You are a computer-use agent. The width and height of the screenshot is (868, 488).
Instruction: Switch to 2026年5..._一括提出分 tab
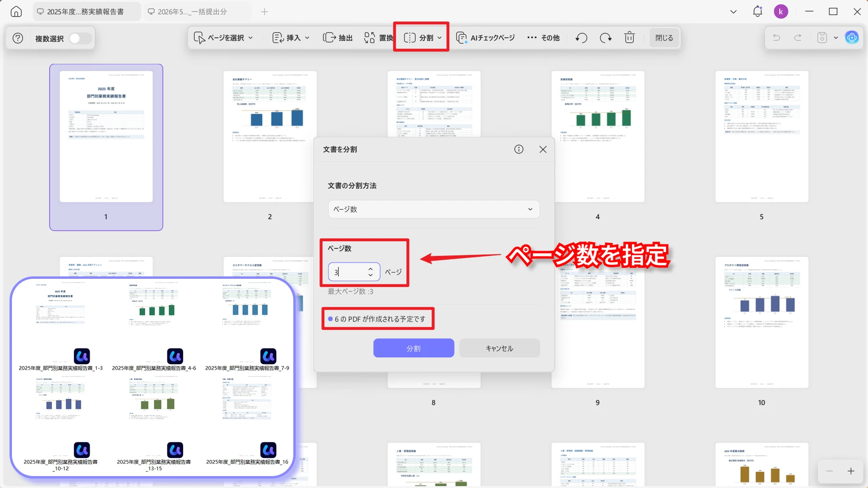click(197, 11)
